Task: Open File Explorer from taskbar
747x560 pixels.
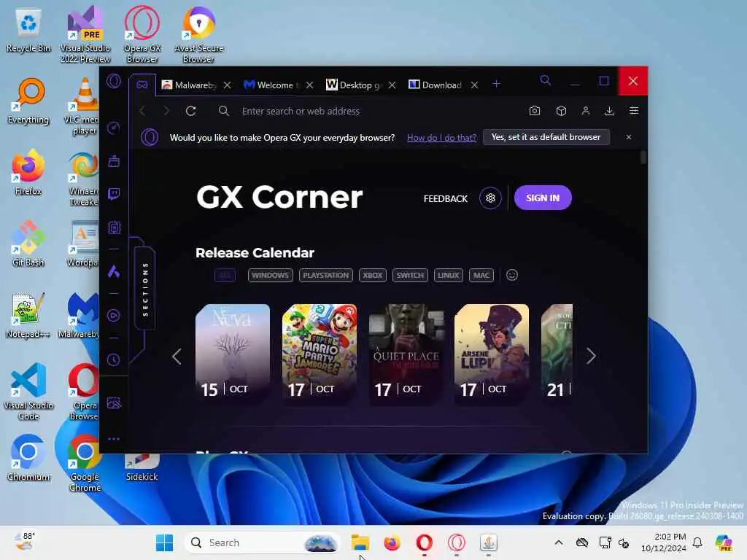Action: click(360, 542)
